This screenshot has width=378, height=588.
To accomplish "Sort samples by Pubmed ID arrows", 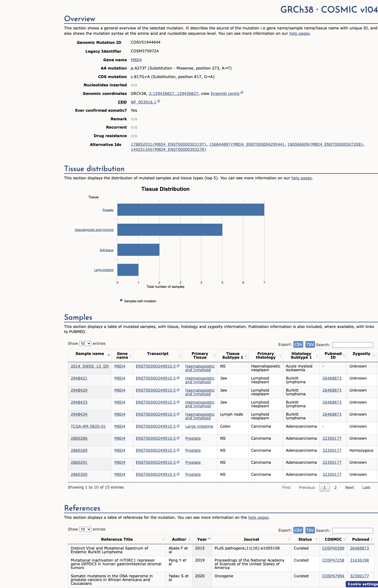I will pyautogui.click(x=344, y=356).
